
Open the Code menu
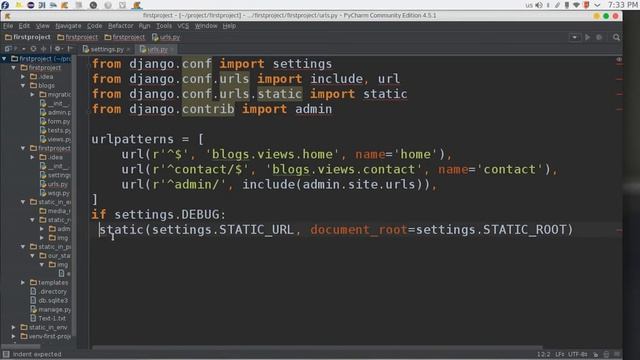94,26
